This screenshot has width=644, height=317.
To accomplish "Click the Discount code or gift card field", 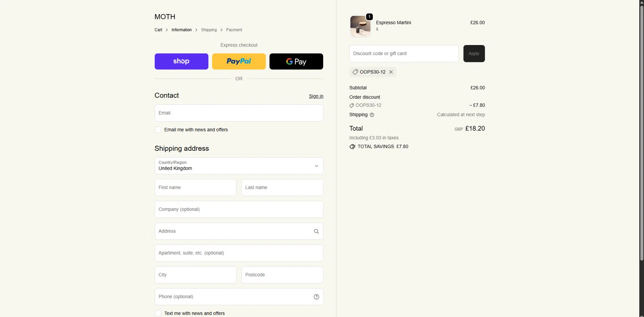I will 404,54.
